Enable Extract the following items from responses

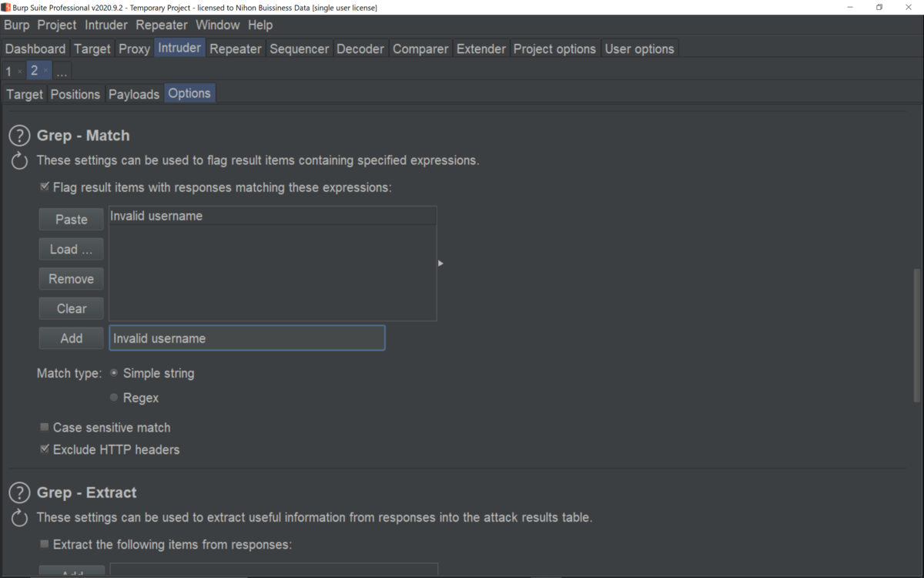45,544
